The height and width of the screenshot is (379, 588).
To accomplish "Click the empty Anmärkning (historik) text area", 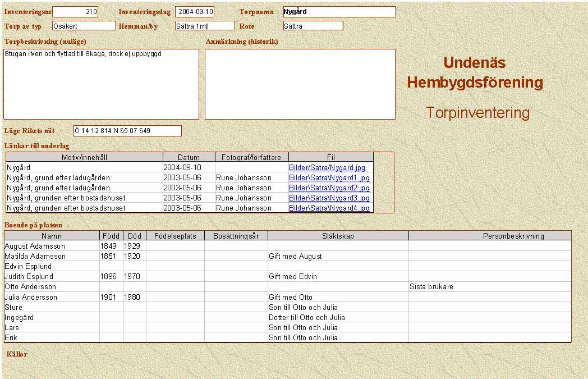I will [300, 84].
